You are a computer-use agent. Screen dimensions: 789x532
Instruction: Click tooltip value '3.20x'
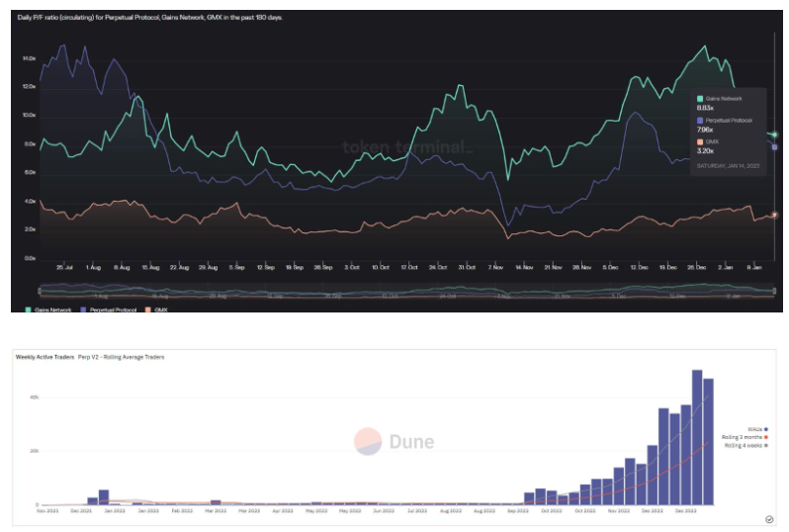(705, 151)
